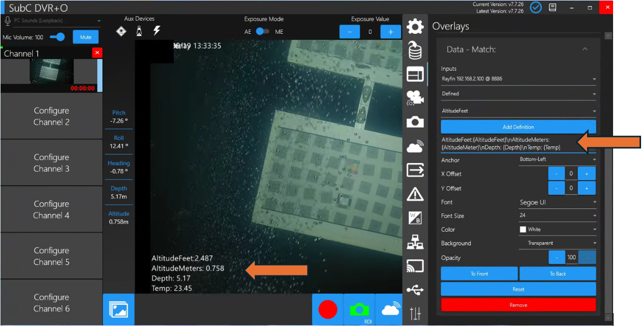Click the red record button
This screenshot has height=326, width=644.
(x=328, y=310)
